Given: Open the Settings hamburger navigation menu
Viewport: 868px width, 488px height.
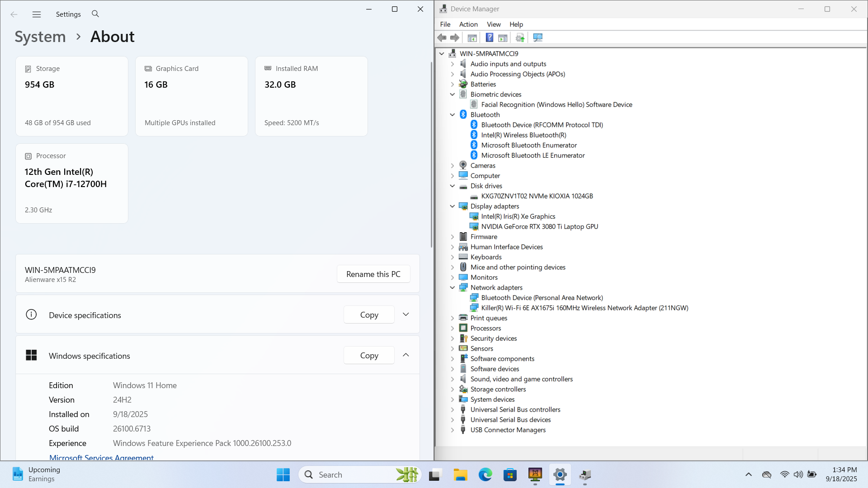Looking at the screenshot, I should tap(37, 14).
